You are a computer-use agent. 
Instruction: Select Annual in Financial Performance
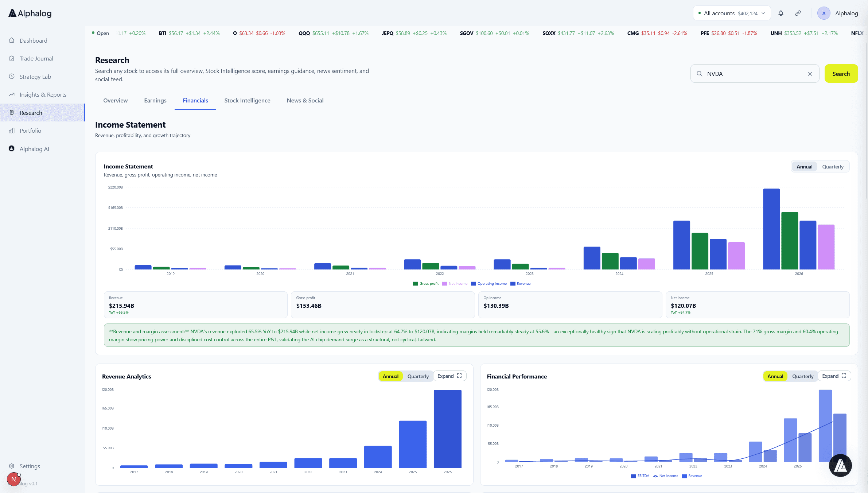coord(775,376)
